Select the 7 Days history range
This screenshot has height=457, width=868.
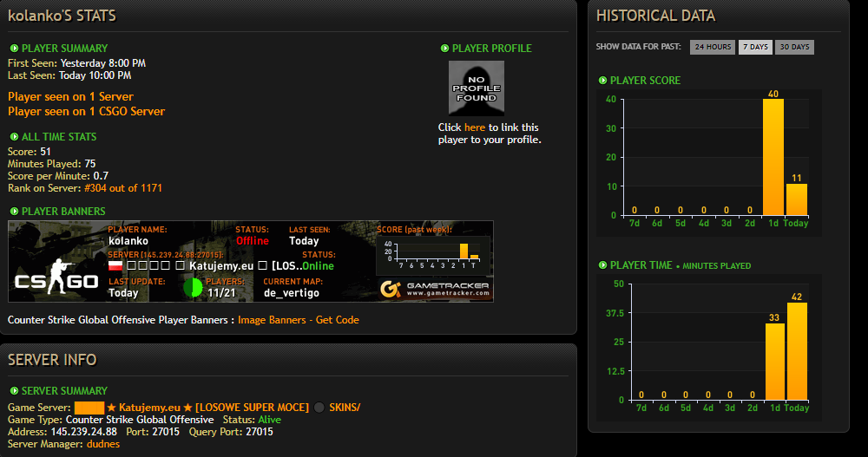click(x=756, y=47)
